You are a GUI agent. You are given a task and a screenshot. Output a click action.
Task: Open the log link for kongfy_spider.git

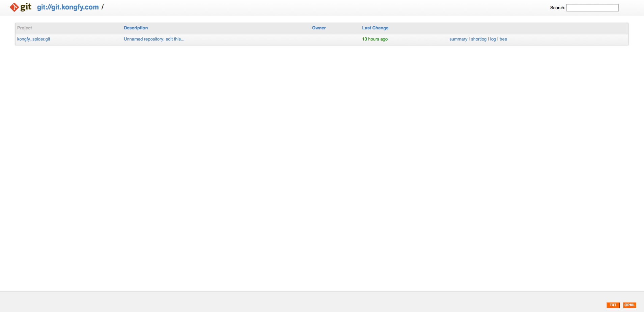(493, 39)
